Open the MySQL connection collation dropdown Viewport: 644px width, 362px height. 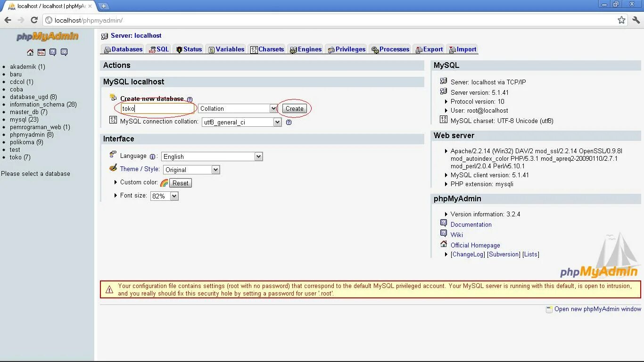(242, 122)
